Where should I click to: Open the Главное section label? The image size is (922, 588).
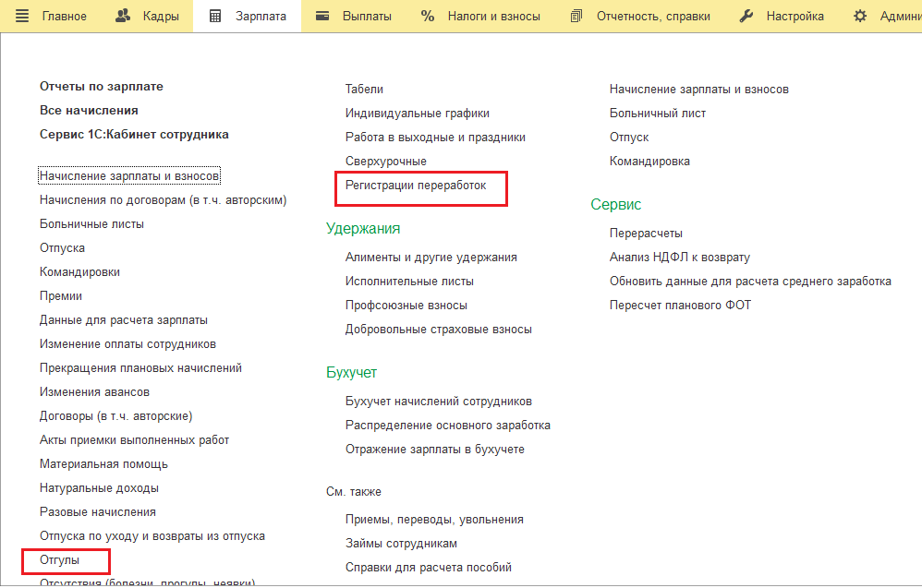click(64, 17)
